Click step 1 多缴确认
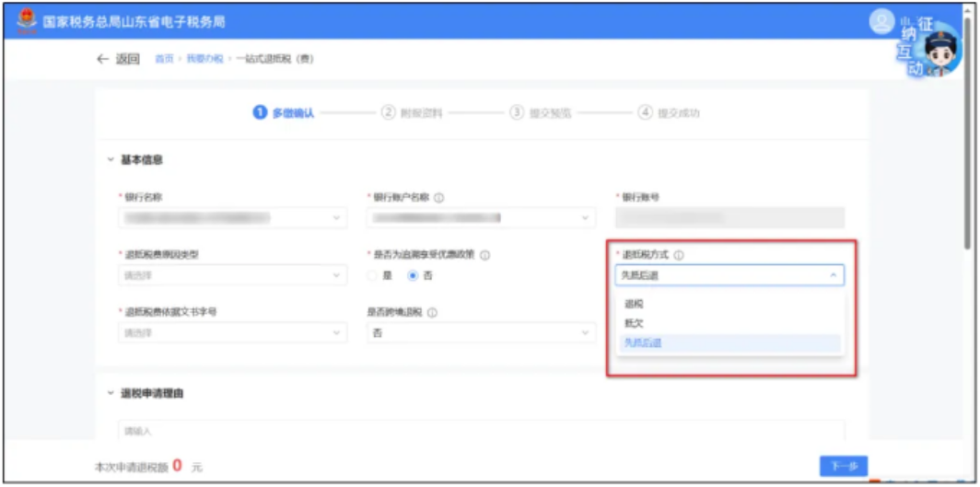980x487 pixels. [x=283, y=113]
